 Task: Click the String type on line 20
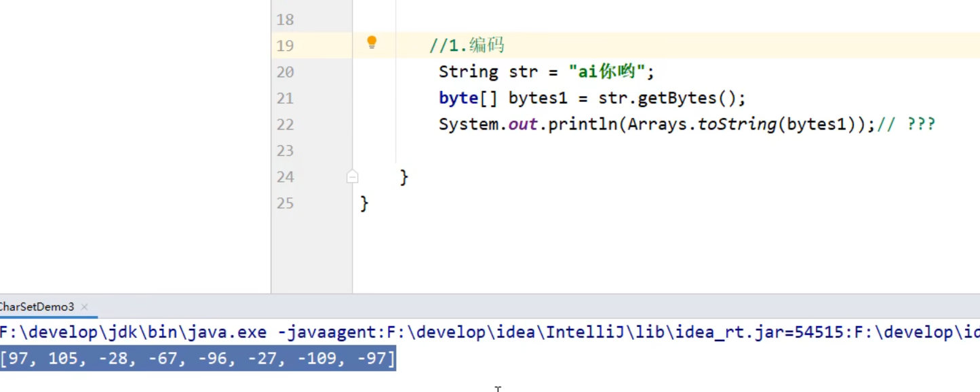(468, 72)
